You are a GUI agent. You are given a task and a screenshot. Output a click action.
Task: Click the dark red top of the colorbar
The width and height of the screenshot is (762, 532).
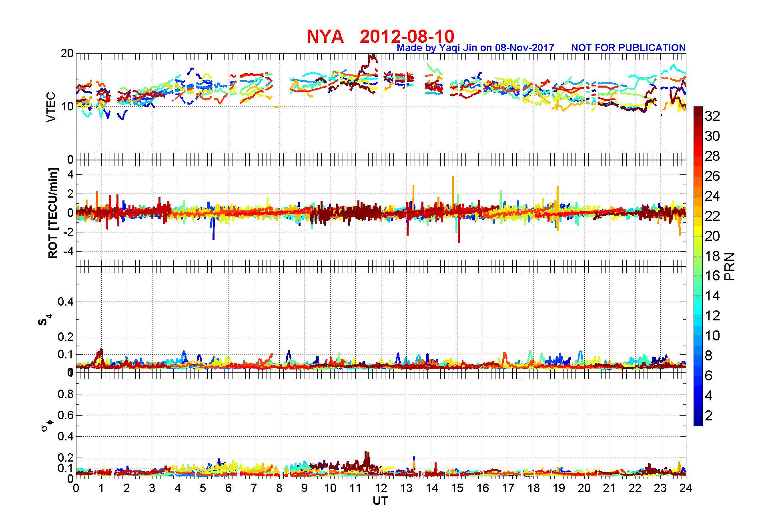[x=698, y=112]
